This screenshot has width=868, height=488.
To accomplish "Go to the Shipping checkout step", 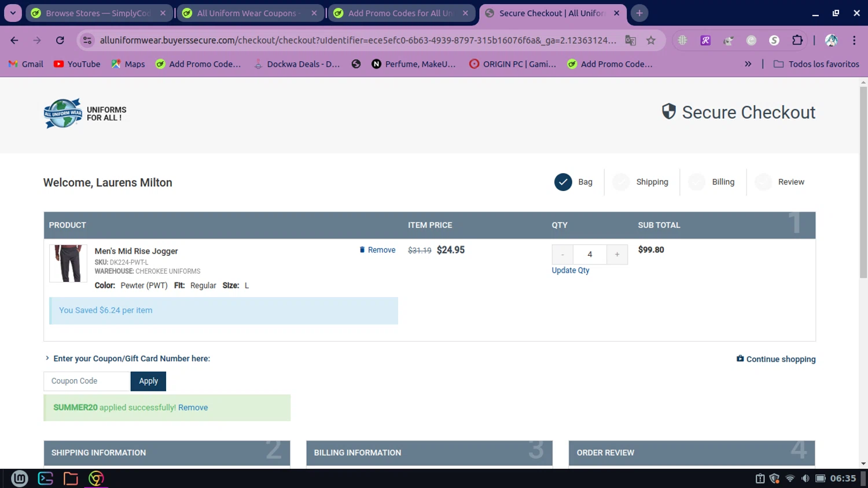I will pos(641,182).
